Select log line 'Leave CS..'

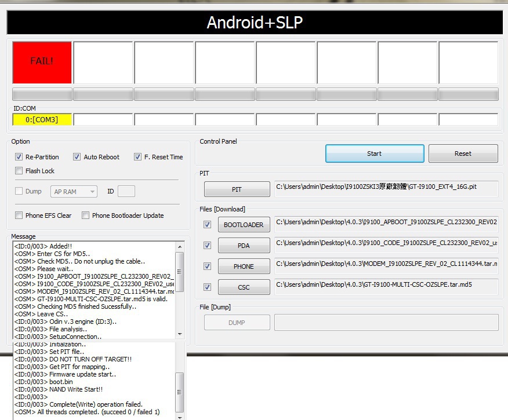(41, 314)
